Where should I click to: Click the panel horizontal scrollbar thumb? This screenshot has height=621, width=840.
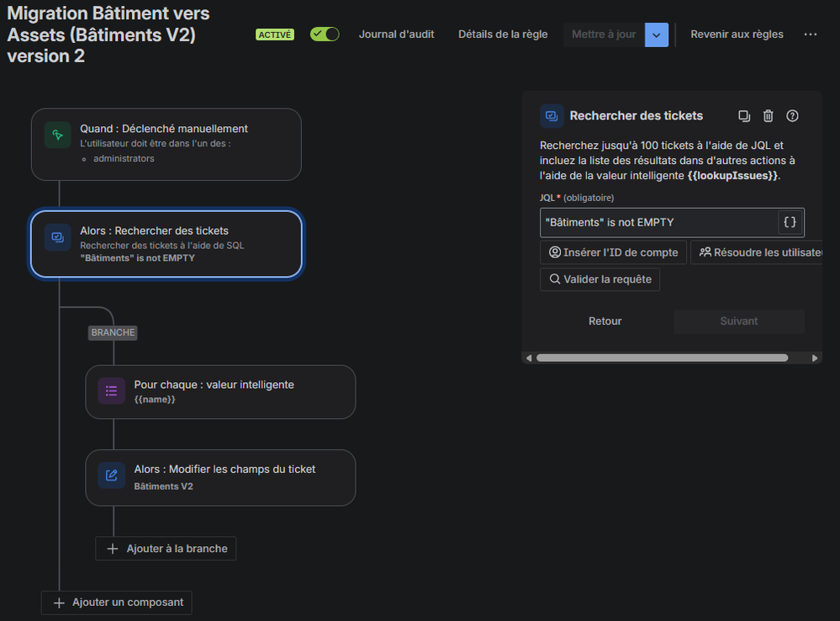[662, 358]
